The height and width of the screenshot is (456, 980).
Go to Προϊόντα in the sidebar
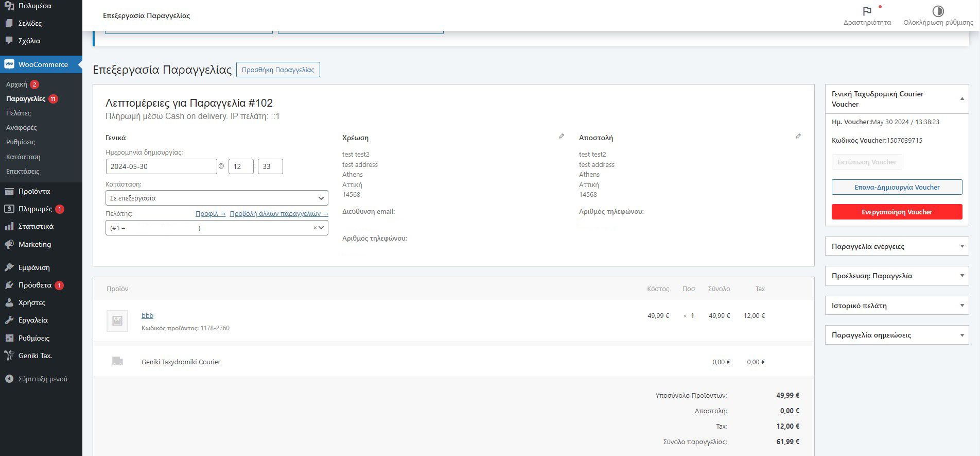click(x=34, y=191)
